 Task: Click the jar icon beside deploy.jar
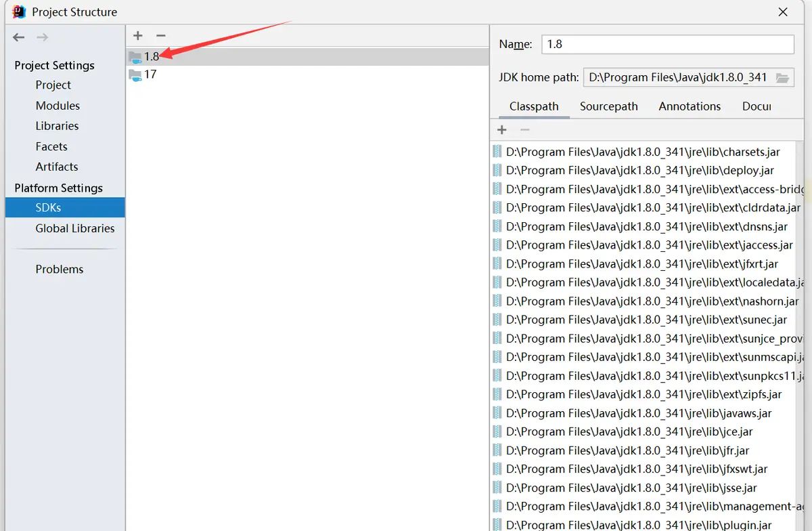(497, 171)
